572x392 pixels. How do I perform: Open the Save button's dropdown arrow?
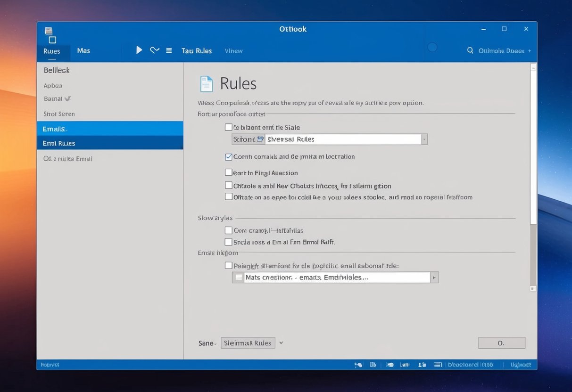tap(281, 343)
